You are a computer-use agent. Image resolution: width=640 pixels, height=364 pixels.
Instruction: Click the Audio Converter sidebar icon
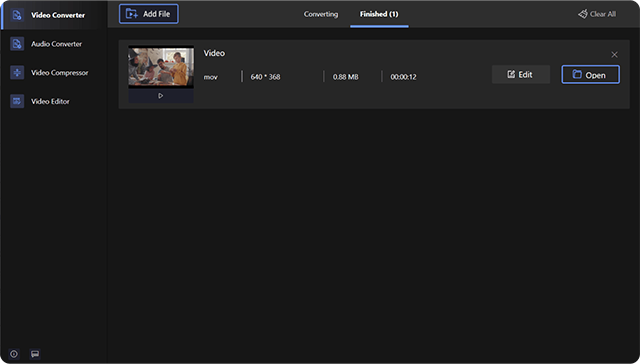17,44
